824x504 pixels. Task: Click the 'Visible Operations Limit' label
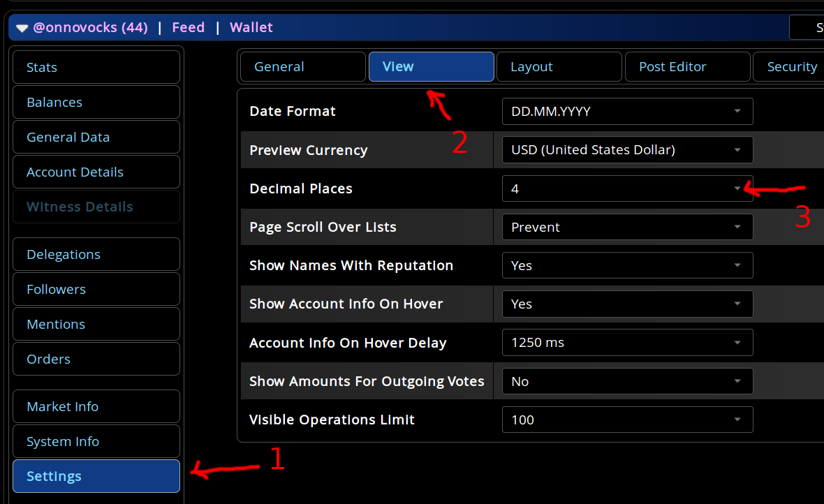tap(332, 420)
